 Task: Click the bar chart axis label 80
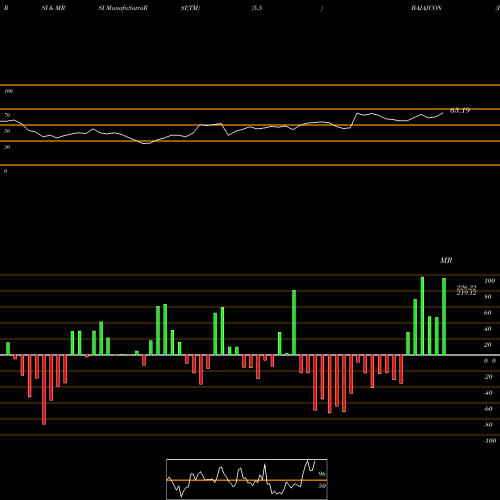[x=488, y=297]
